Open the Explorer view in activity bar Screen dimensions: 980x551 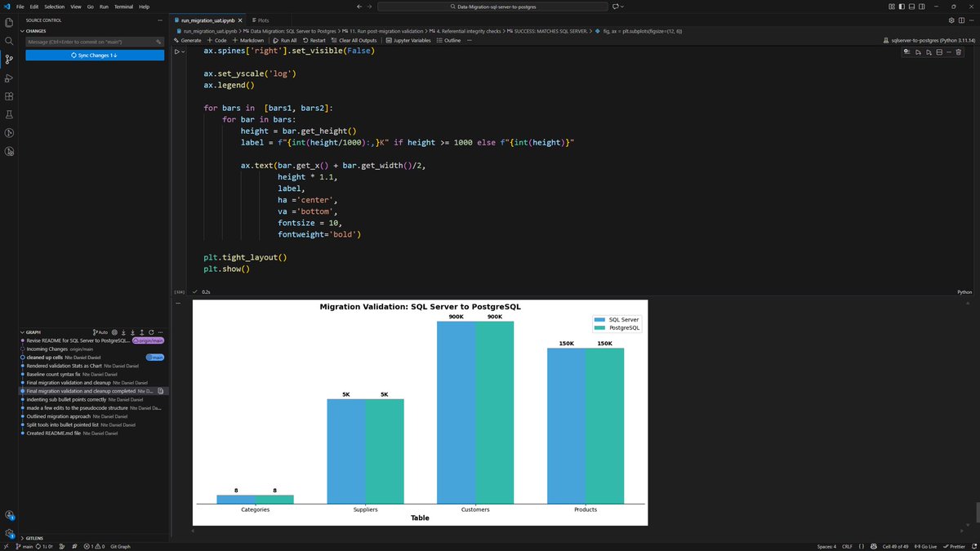tap(9, 22)
